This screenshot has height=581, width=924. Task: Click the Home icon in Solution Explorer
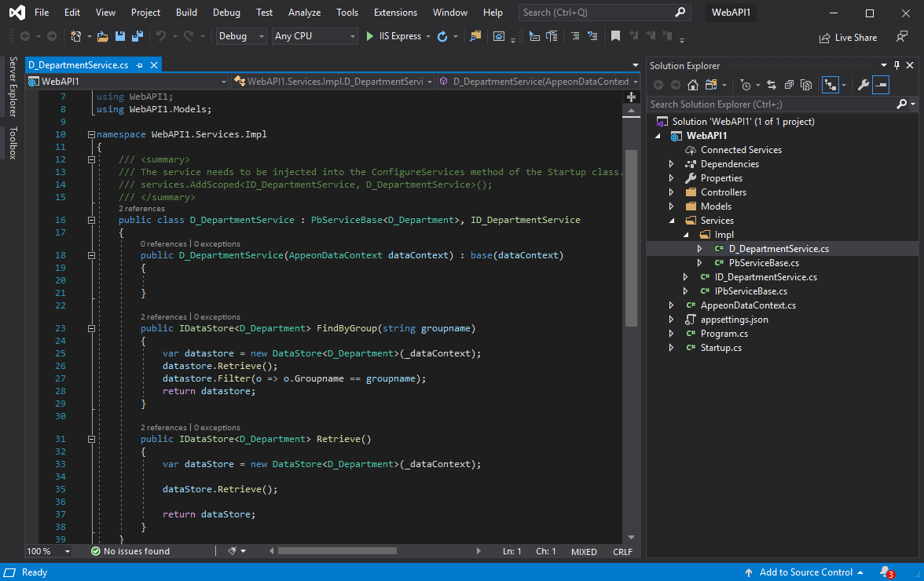[693, 85]
